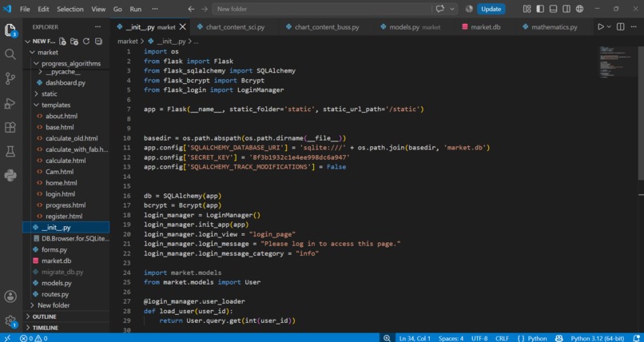Image resolution: width=644 pixels, height=342 pixels.
Task: Open editor More Actions ellipsis
Action: [x=634, y=26]
